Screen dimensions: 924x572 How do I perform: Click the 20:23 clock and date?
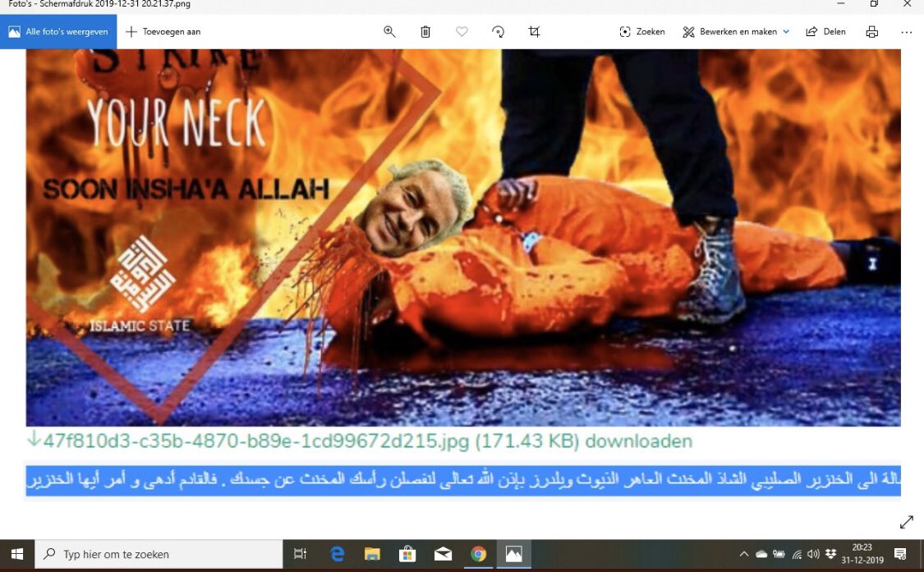click(x=862, y=554)
